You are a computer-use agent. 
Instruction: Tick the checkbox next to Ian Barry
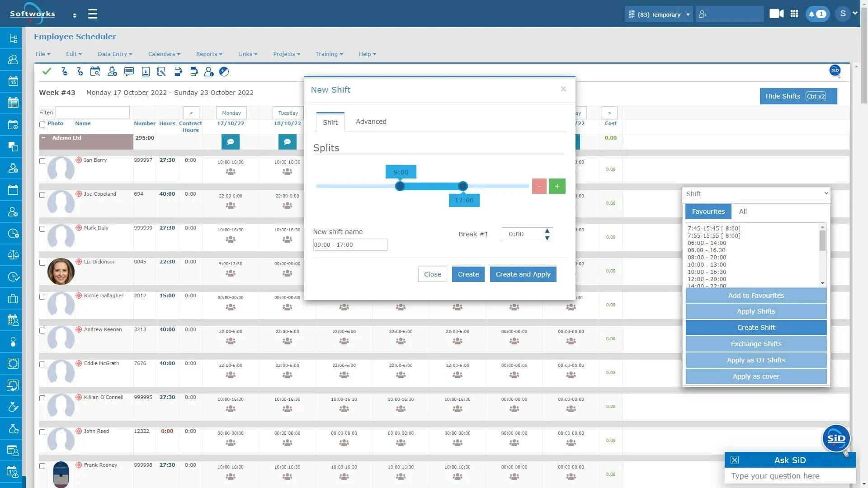pos(42,161)
